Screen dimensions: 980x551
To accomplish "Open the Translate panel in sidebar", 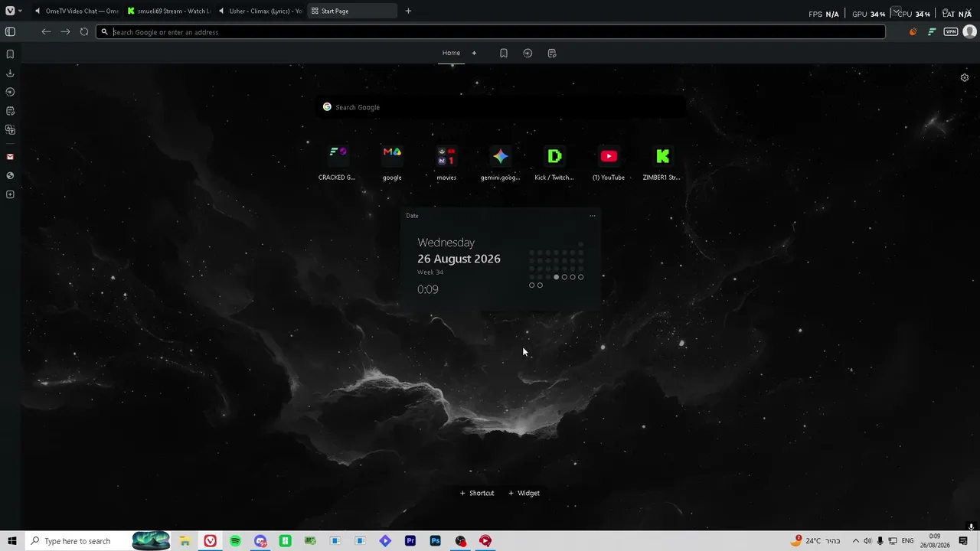I will click(x=10, y=129).
